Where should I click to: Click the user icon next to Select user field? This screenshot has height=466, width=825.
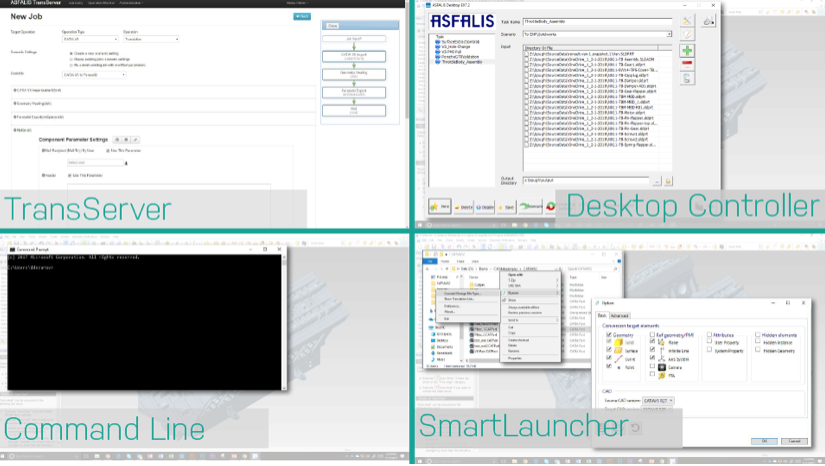coord(126,163)
